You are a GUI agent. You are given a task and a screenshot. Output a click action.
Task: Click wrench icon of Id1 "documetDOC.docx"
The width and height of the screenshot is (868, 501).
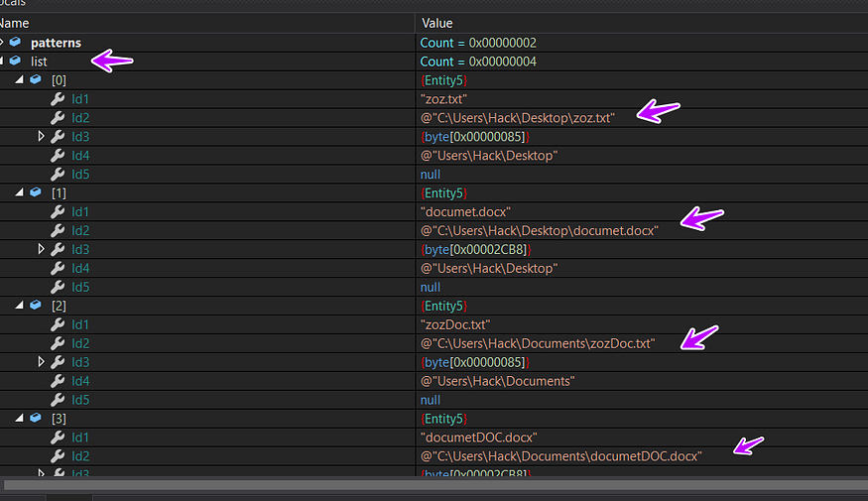point(58,438)
